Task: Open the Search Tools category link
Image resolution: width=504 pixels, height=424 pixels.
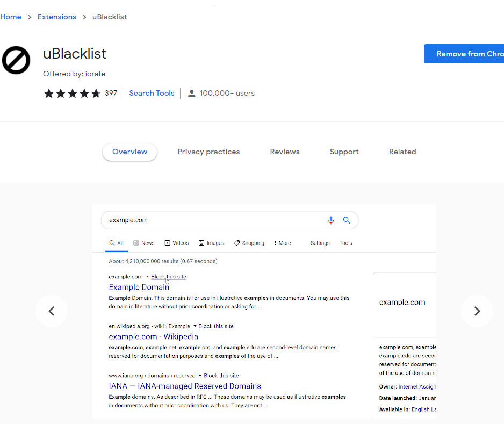Action: tap(152, 93)
